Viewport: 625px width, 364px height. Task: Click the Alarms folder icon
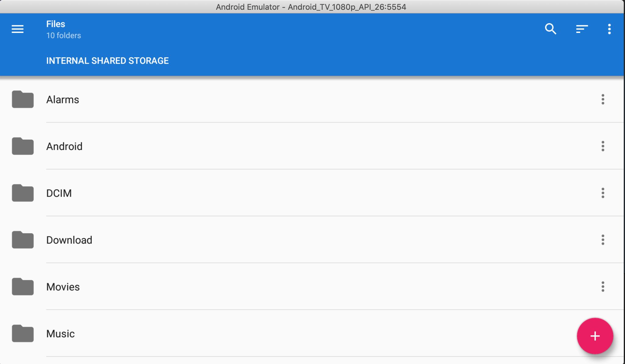click(23, 99)
